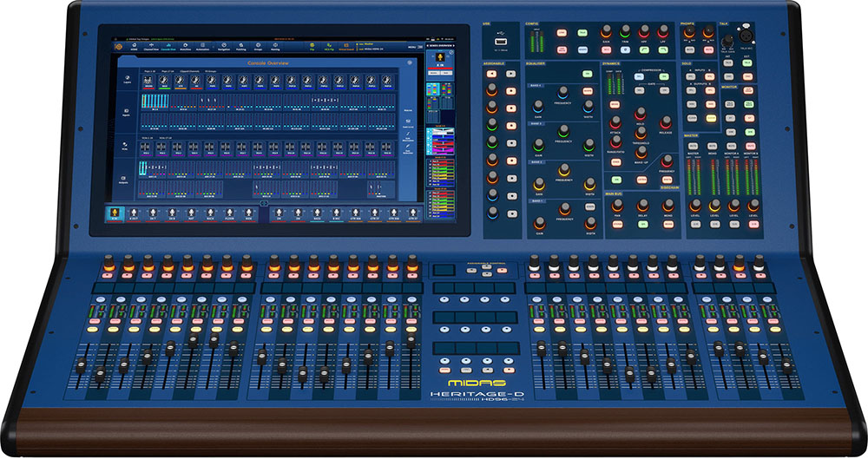
Task: Click the green-lit Trim rotary knob
Action: (625, 30)
